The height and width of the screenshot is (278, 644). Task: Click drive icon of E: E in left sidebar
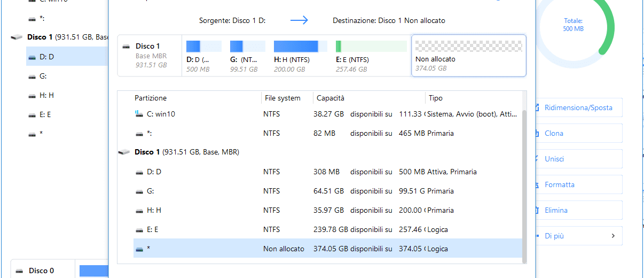tap(32, 114)
